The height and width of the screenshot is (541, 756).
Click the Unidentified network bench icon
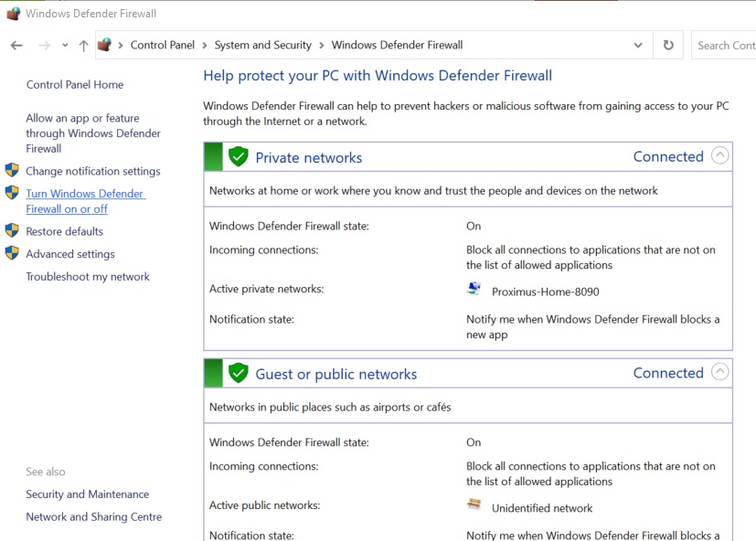click(x=474, y=504)
